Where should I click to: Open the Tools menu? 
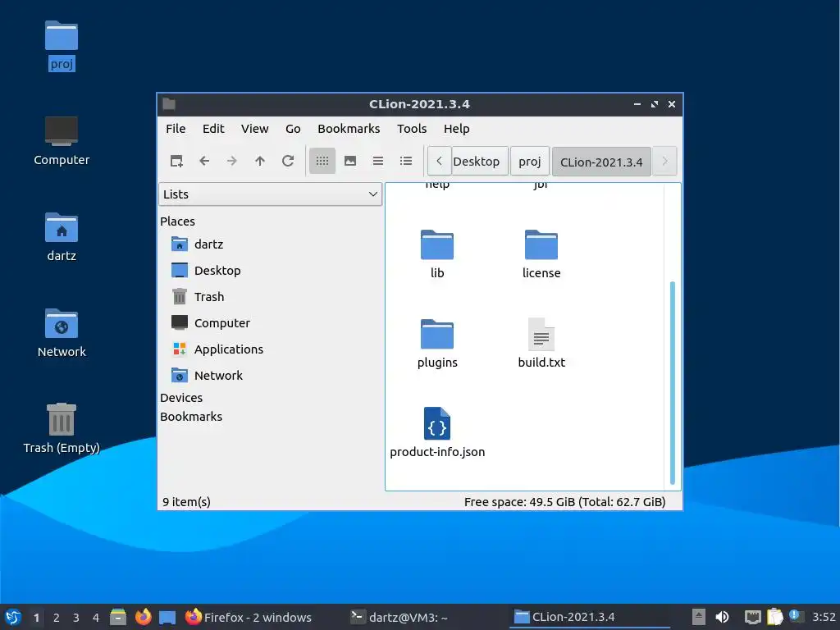pos(412,129)
